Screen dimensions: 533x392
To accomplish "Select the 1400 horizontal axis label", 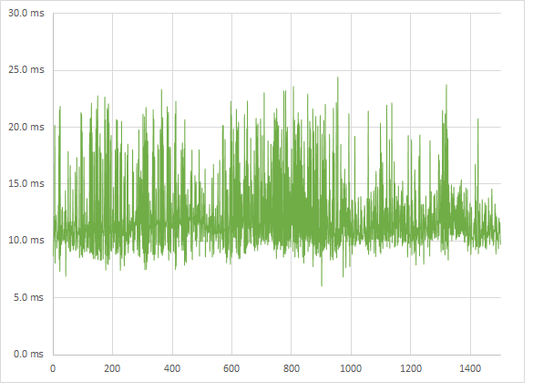I will click(470, 368).
